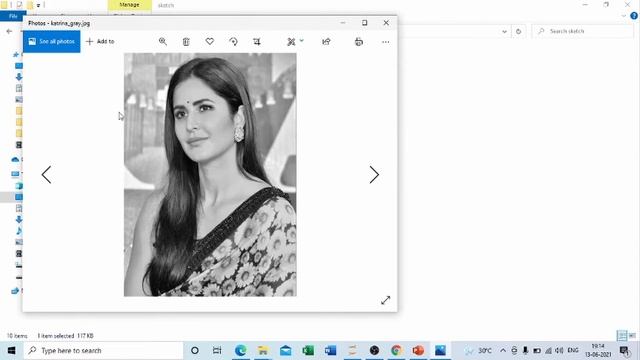Click '10 items' in Explorer status bar
Viewport: 640px width, 360px height.
point(17,336)
